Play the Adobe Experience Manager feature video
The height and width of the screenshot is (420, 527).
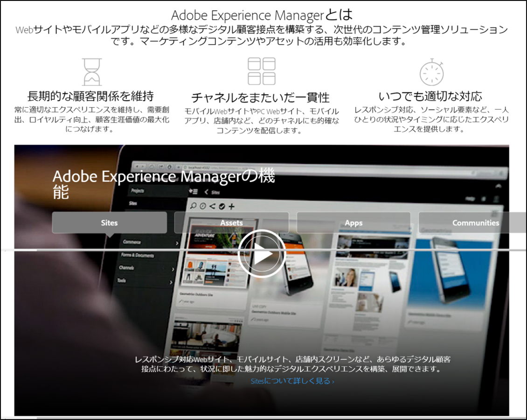(262, 254)
